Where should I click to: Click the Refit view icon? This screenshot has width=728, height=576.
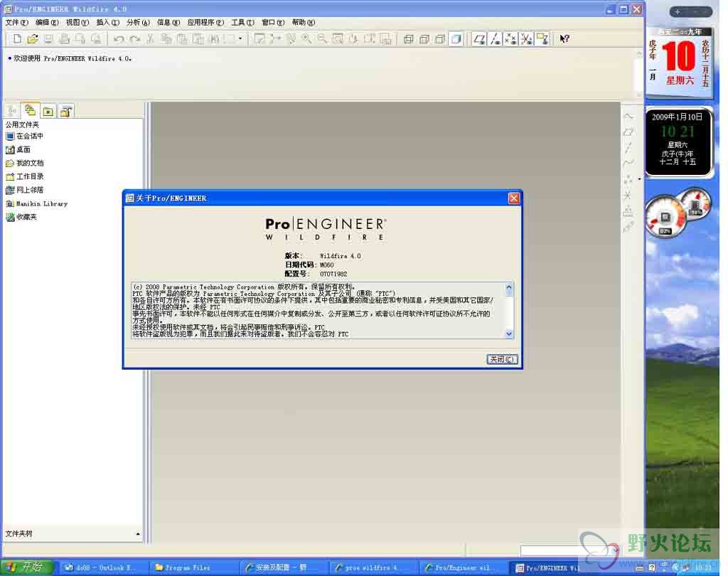tap(338, 39)
